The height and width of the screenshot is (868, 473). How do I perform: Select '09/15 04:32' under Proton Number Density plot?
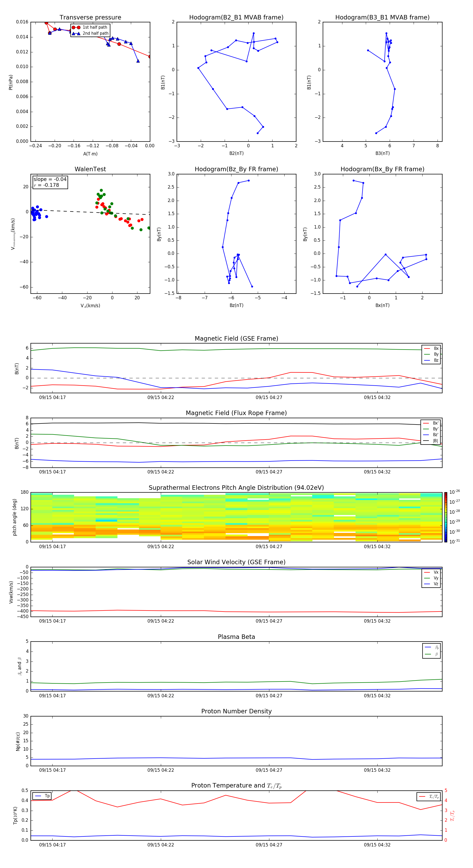(377, 770)
